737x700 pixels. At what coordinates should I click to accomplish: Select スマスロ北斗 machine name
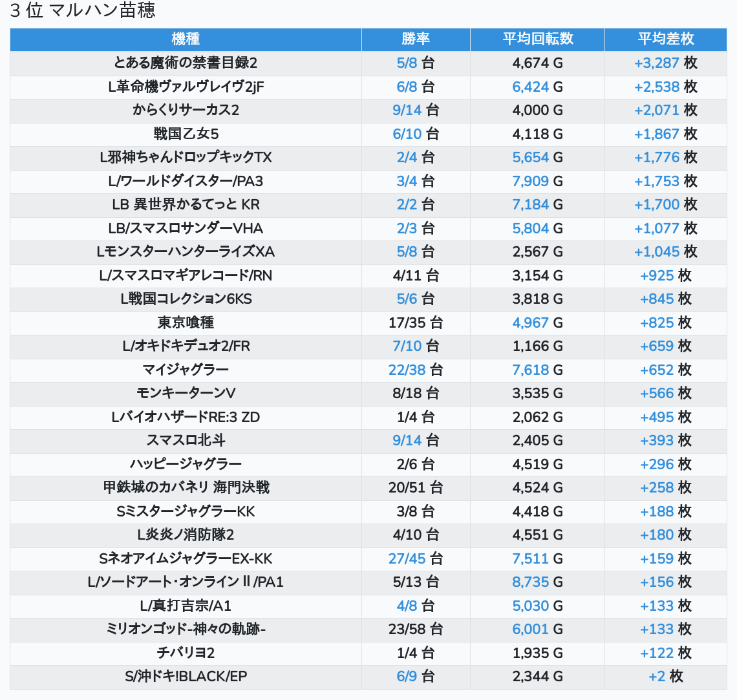pos(186,441)
